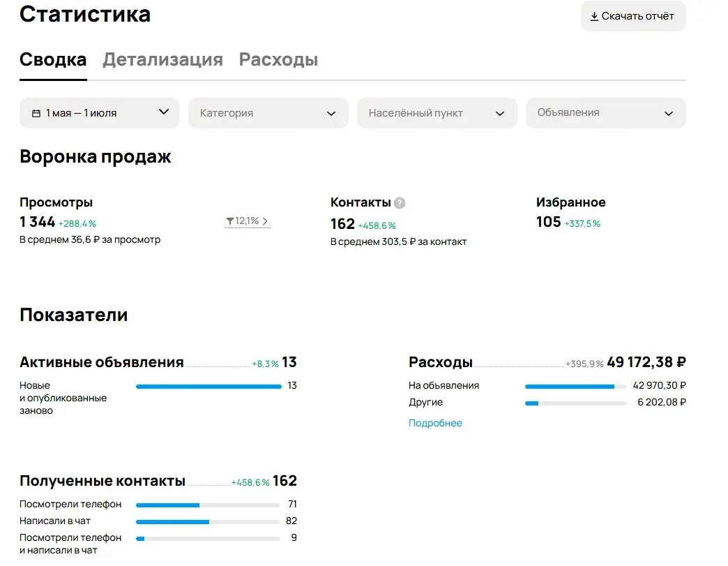This screenshot has width=728, height=566.
Task: Click the 6 202,08 ₽ amount
Action: pyautogui.click(x=662, y=402)
